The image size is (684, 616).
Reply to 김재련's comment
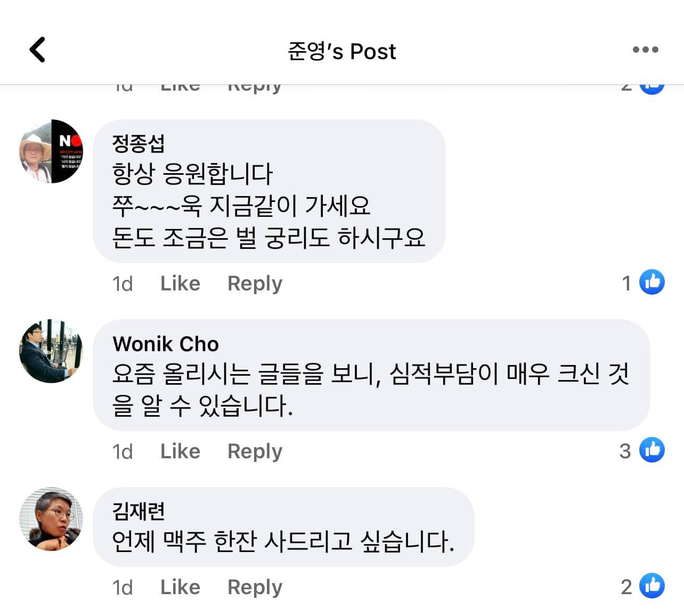[255, 587]
